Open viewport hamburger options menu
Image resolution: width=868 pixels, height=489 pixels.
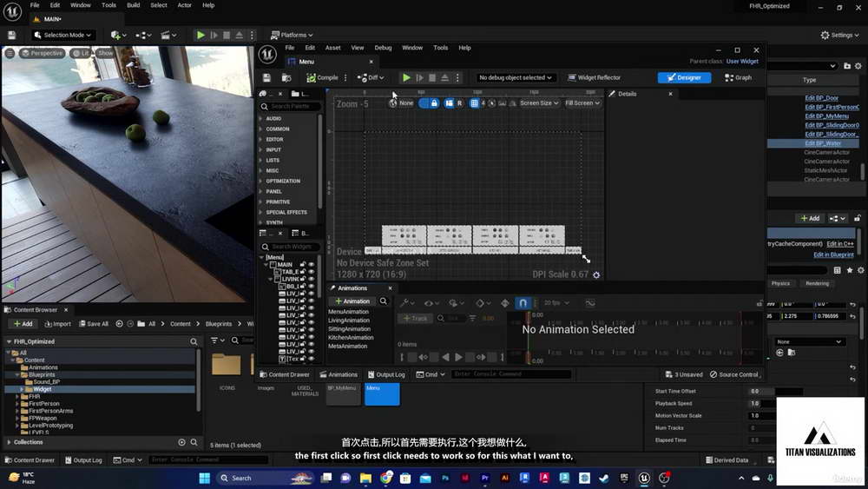pyautogui.click(x=10, y=53)
